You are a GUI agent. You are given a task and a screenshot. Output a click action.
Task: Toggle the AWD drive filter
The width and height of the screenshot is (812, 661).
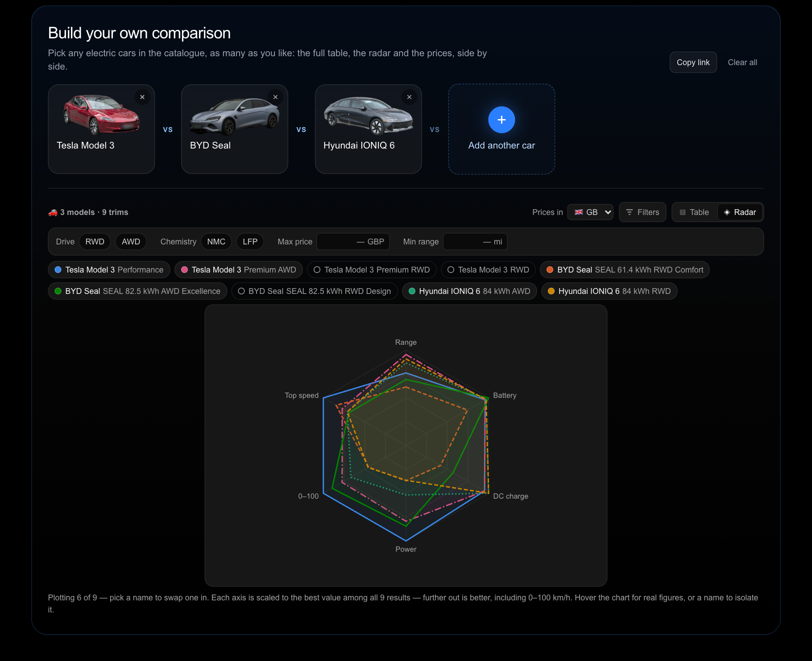(x=131, y=242)
